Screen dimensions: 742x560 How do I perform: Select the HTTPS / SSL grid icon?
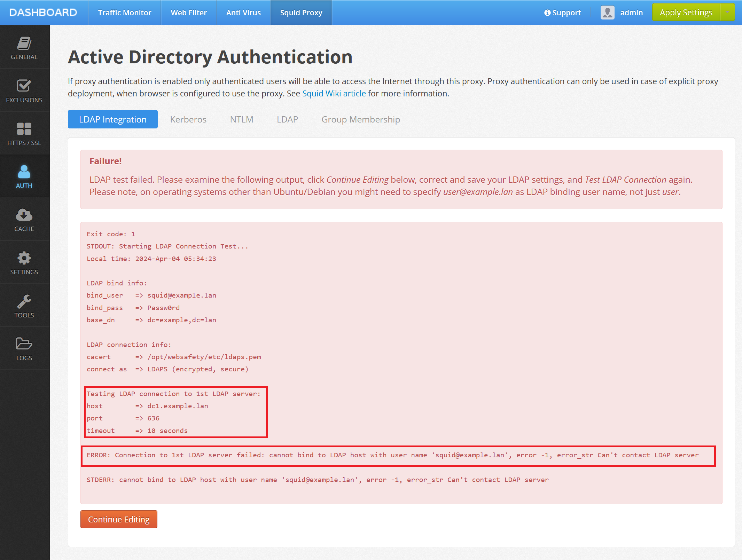point(24,129)
